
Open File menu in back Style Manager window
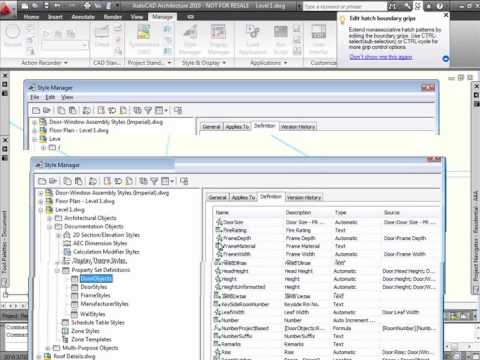(35, 97)
